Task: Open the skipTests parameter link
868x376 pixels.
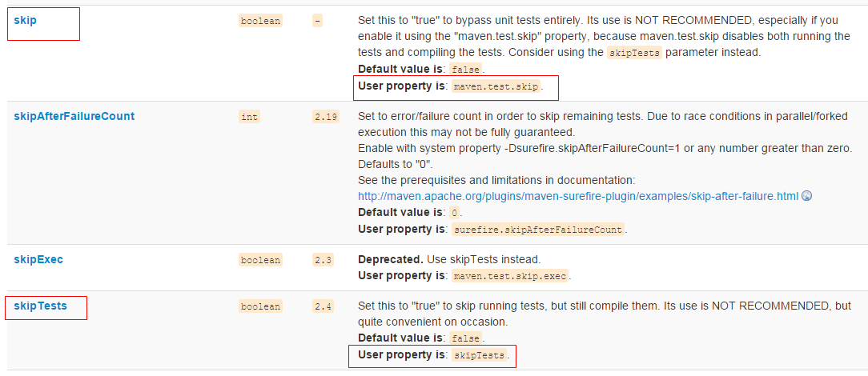Action: [x=40, y=306]
